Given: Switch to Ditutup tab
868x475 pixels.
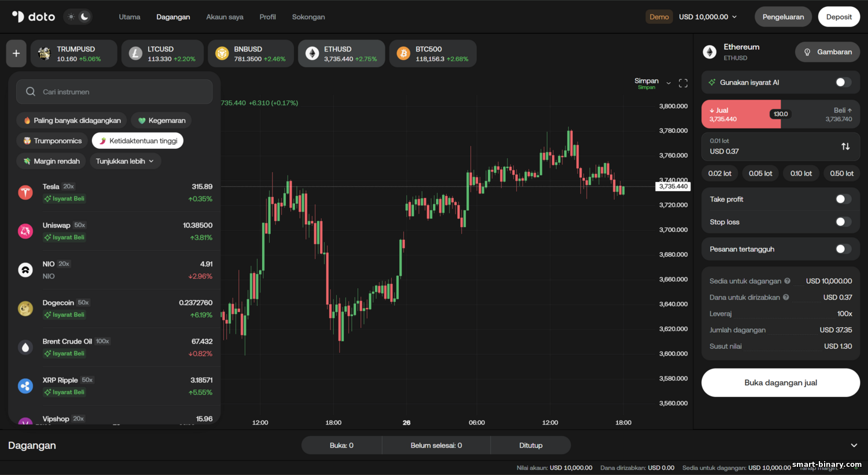Looking at the screenshot, I should (531, 445).
